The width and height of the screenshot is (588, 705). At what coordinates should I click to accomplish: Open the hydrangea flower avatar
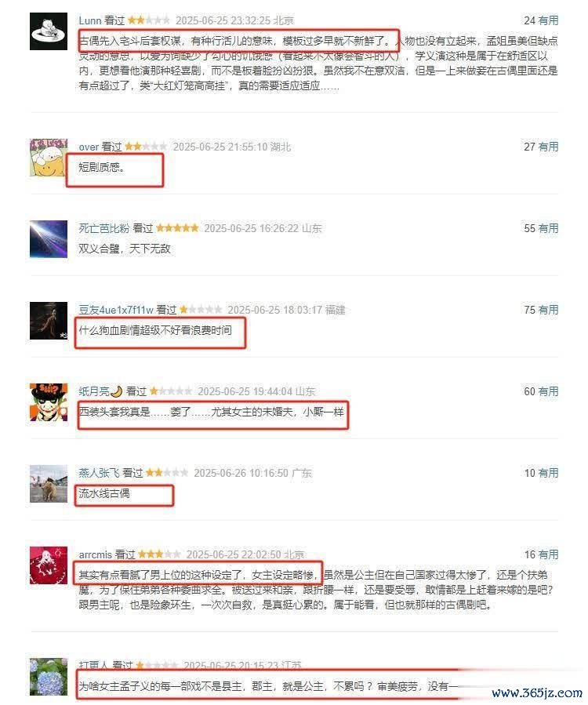tap(49, 677)
